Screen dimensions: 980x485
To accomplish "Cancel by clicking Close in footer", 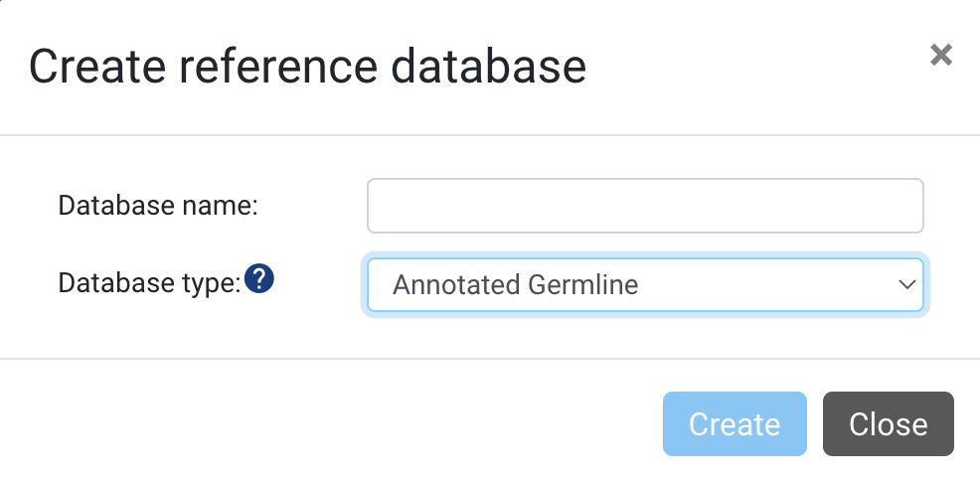I will pos(889,423).
